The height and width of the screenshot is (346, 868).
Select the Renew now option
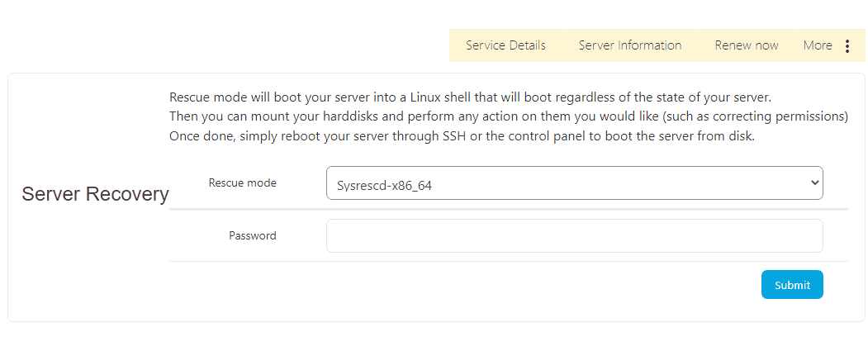pos(747,45)
